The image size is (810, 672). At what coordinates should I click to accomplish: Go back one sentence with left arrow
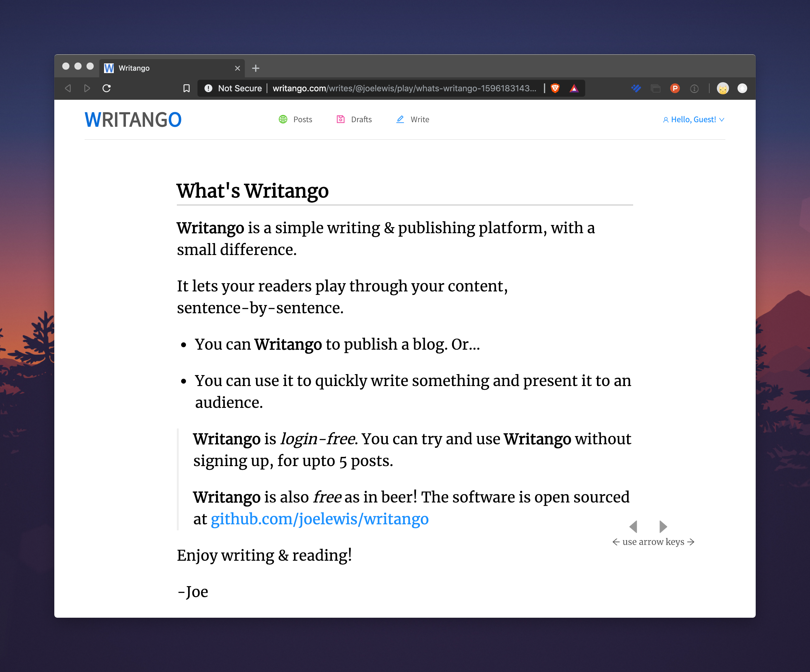(634, 527)
